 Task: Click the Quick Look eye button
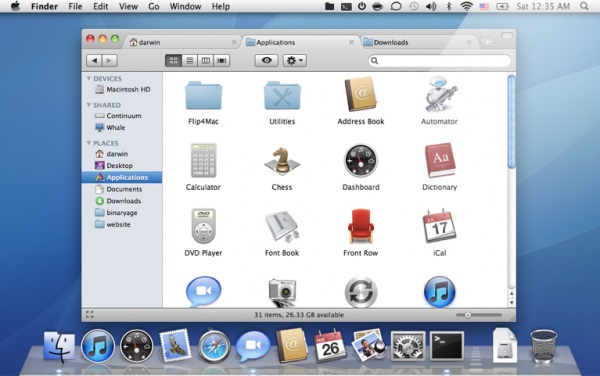click(267, 60)
